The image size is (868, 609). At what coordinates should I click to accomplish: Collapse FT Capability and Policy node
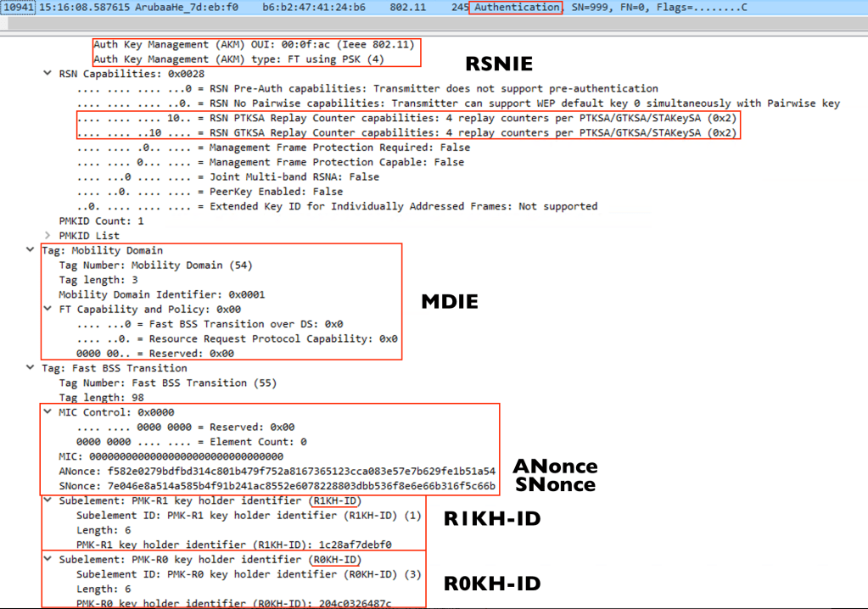[48, 309]
